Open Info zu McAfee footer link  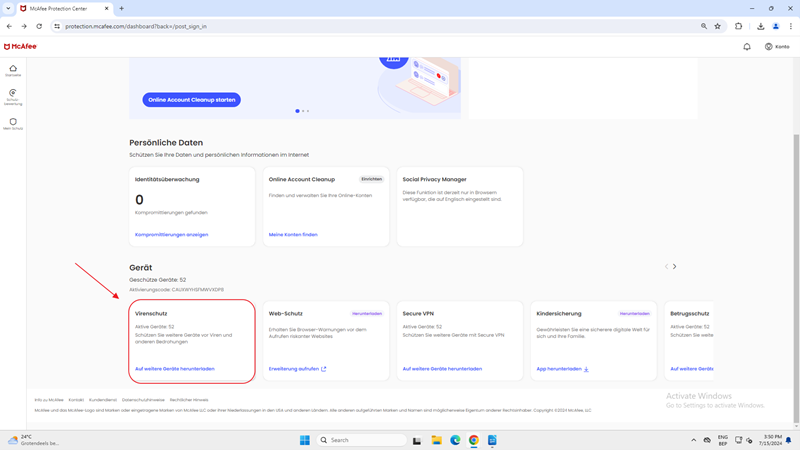click(49, 400)
